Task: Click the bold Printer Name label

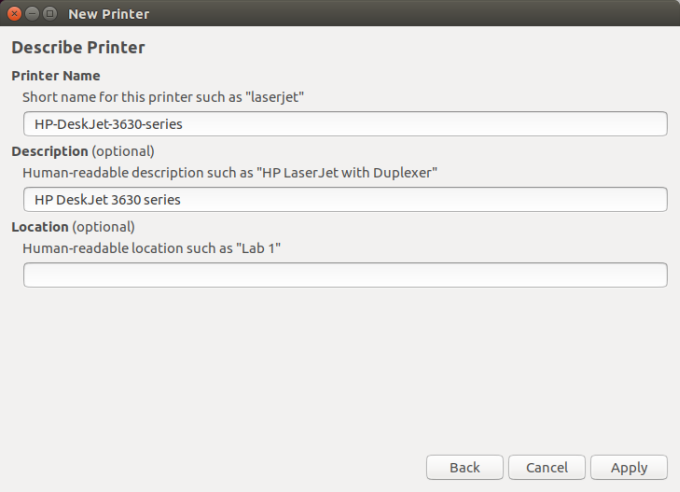Action: tap(56, 76)
